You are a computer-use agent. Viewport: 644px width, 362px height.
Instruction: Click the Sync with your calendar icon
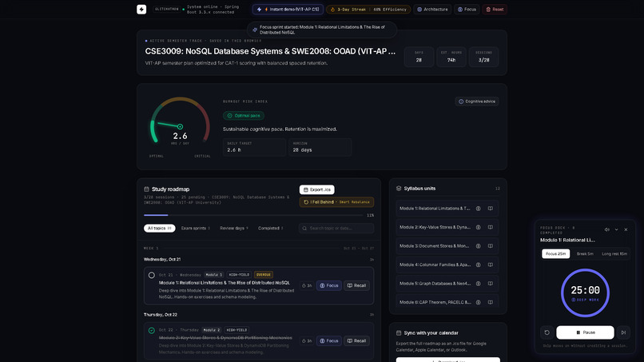(x=399, y=332)
